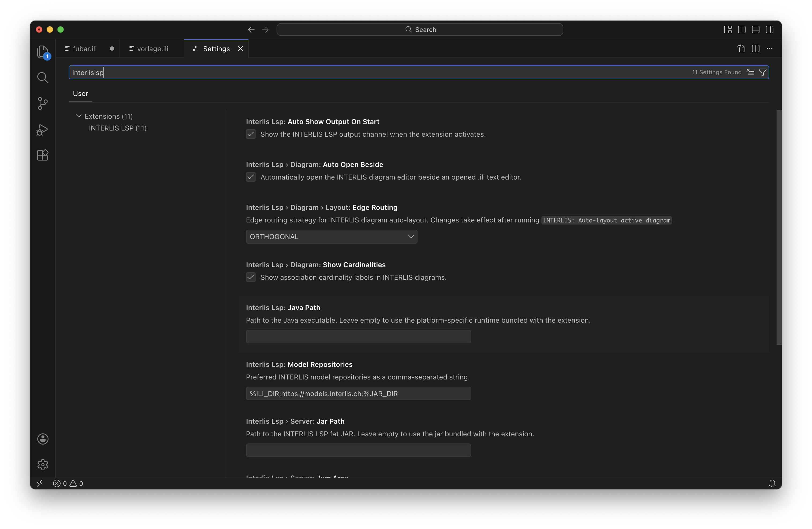Go forward with the right arrow

[x=265, y=30]
